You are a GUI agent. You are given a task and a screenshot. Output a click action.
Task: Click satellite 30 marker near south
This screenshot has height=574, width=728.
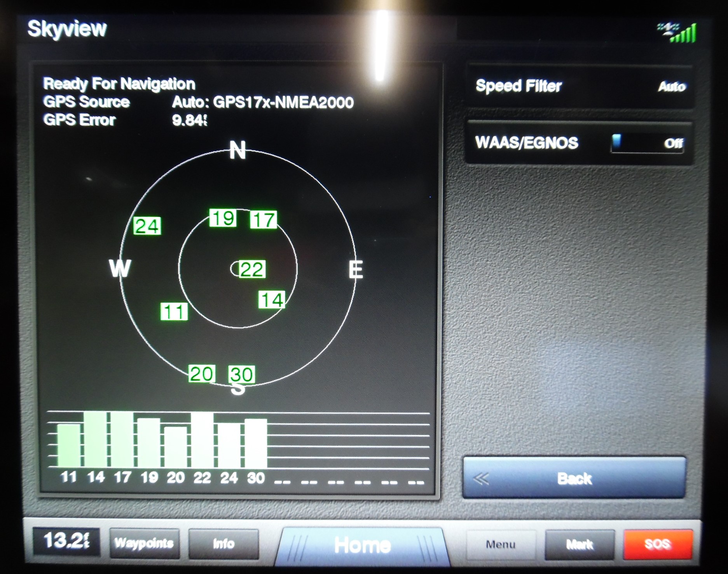tap(241, 374)
